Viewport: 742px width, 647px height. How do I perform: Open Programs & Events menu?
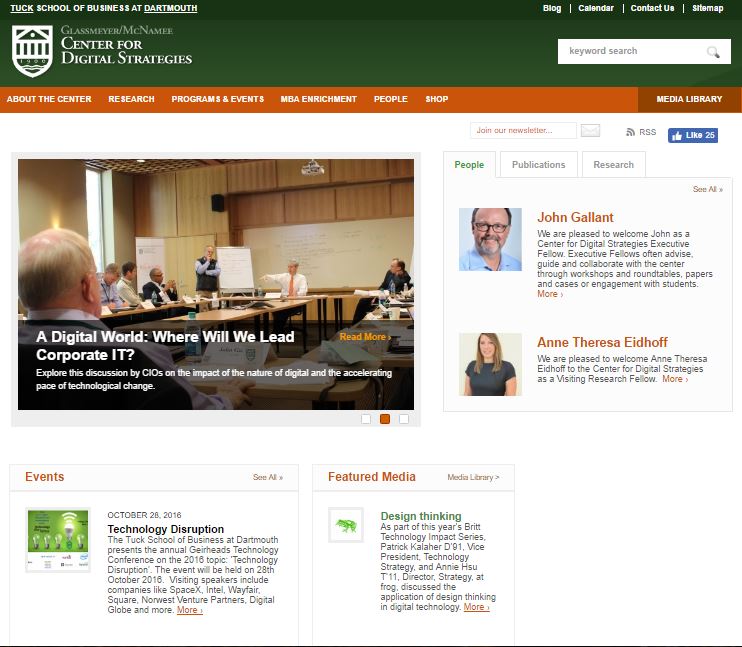pos(218,99)
